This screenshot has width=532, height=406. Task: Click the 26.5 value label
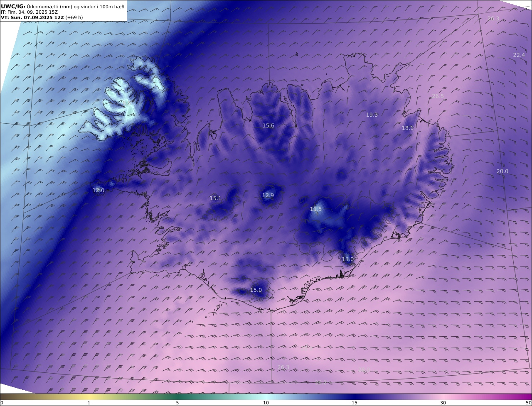[x=438, y=96]
